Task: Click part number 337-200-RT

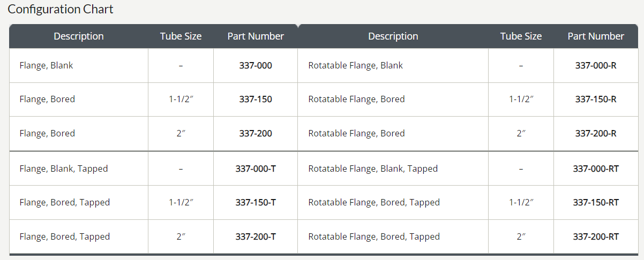Action: [x=596, y=236]
